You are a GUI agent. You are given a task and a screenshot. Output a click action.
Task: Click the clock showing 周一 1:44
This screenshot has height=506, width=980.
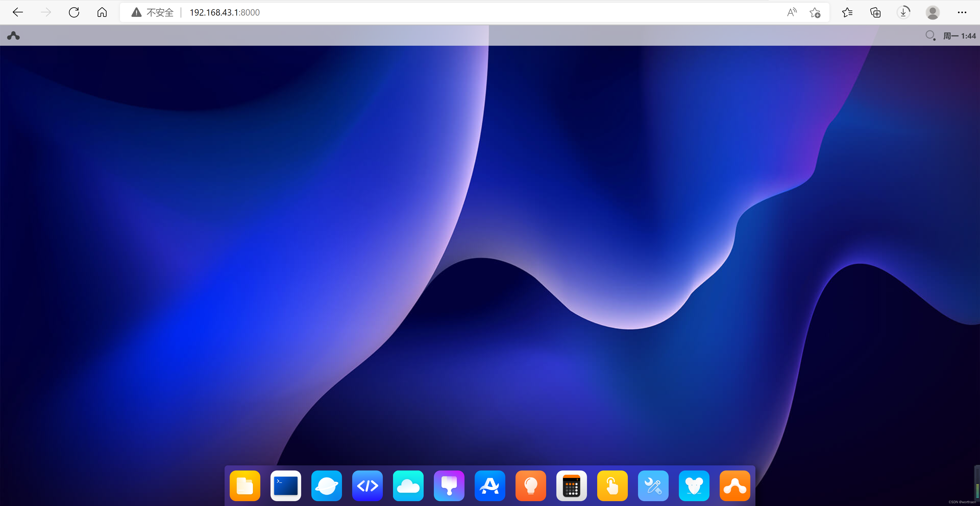pyautogui.click(x=959, y=36)
